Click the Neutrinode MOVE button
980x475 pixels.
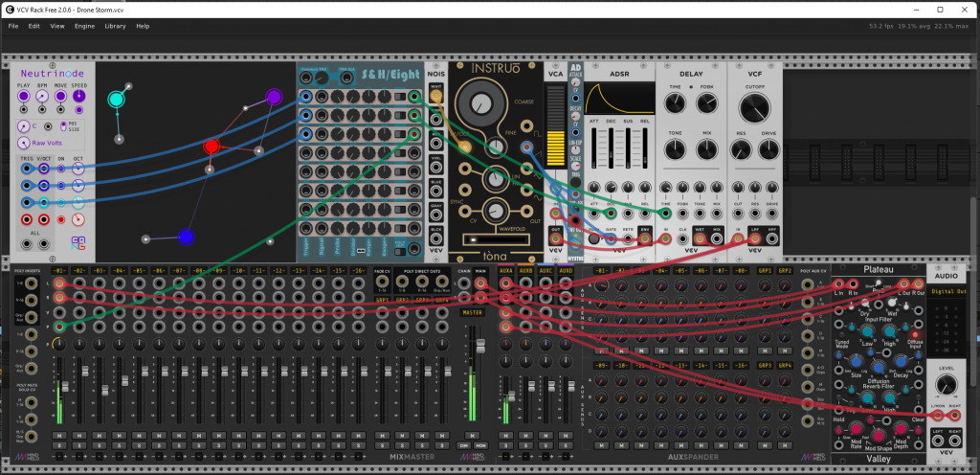[60, 97]
